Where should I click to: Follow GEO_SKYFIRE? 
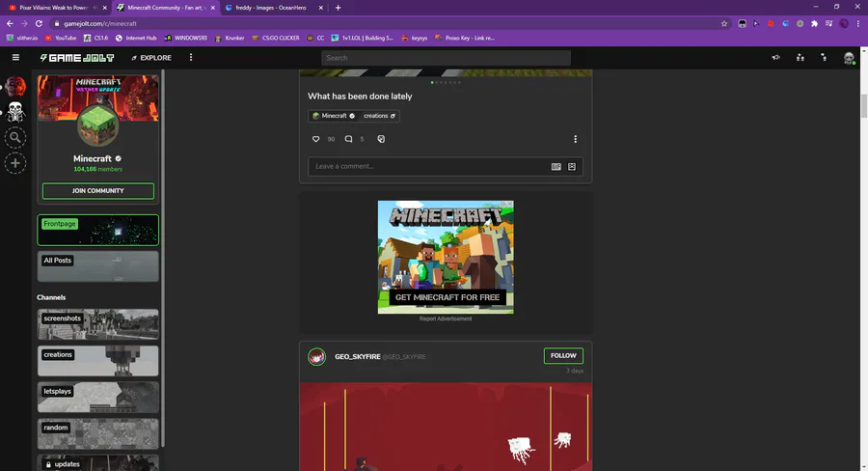click(x=563, y=356)
